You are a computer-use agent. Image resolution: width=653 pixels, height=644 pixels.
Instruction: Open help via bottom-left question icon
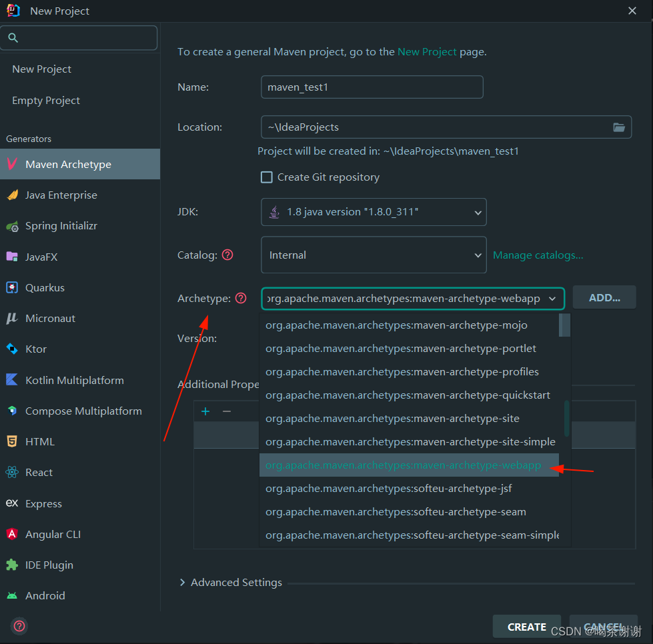[19, 626]
